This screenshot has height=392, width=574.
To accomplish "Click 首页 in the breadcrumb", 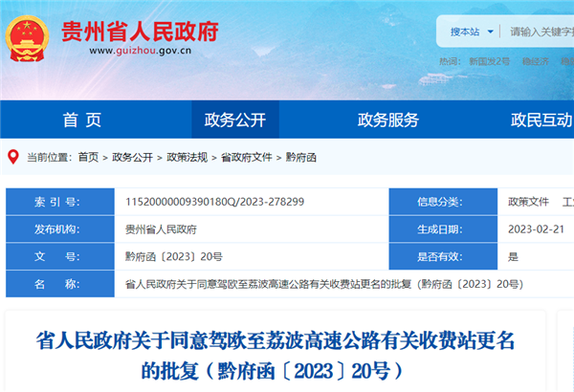I will 88,157.
